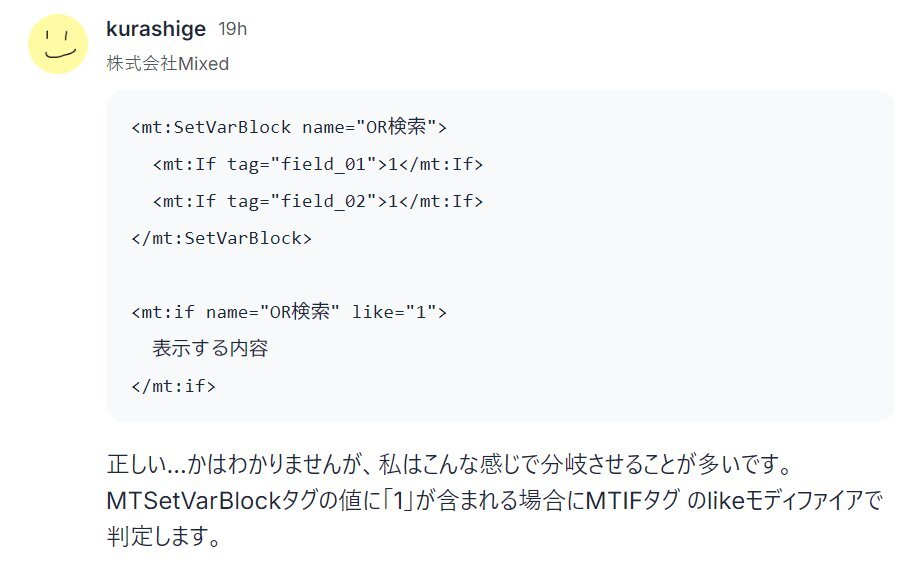Click the closing /mt:SetVarBlock tag
The width and height of the screenshot is (920, 568).
pyautogui.click(x=222, y=238)
